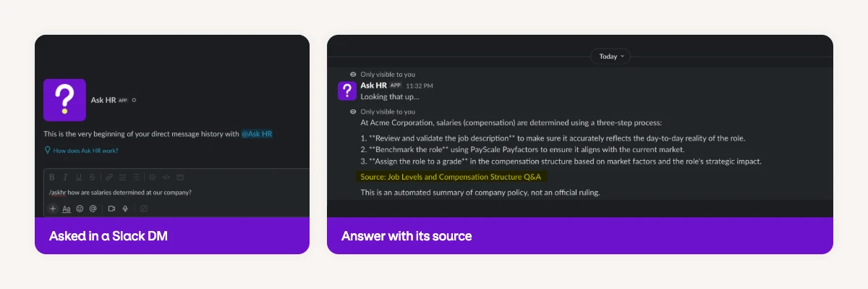868x289 pixels.
Task: Open the @Ask HR mention link
Action: (x=257, y=134)
